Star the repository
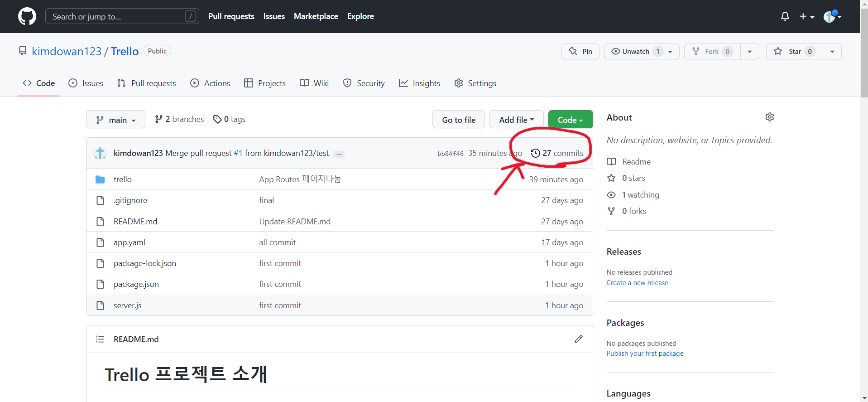This screenshot has height=402, width=868. [795, 51]
